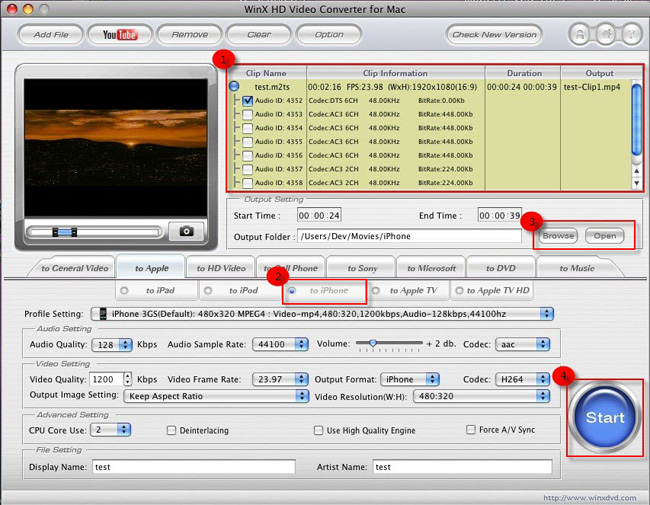
Task: Switch to the to Cell Phone tab
Action: pyautogui.click(x=291, y=268)
